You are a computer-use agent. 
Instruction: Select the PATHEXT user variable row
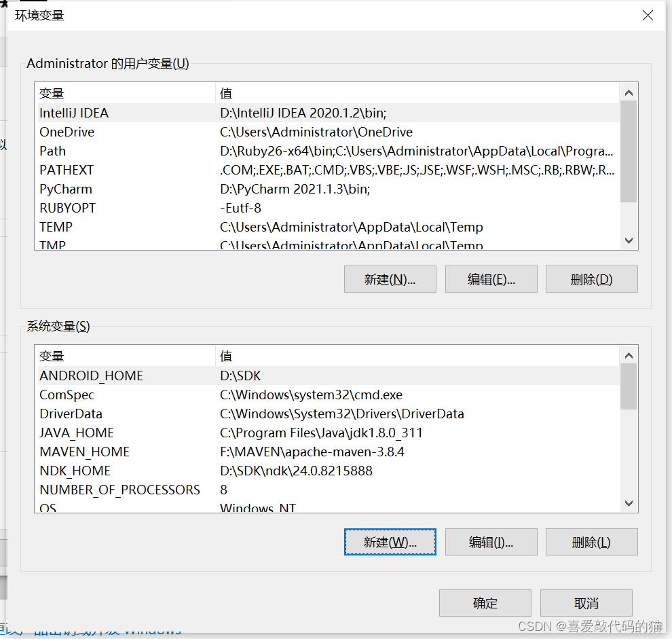329,170
